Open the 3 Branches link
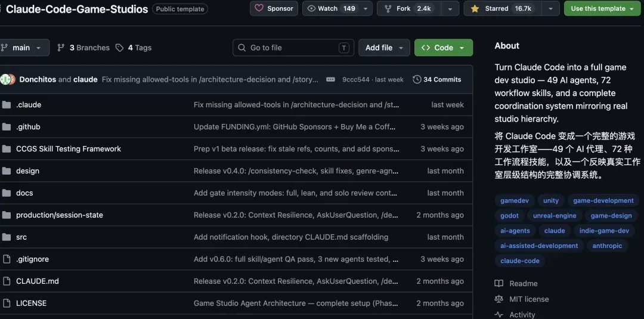Viewport: 644px width, 319px height. click(x=83, y=48)
